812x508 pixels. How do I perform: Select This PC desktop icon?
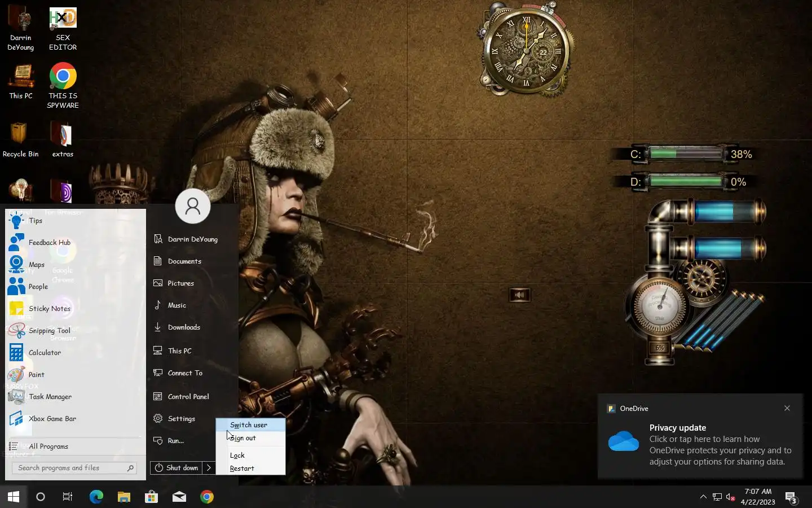(21, 82)
